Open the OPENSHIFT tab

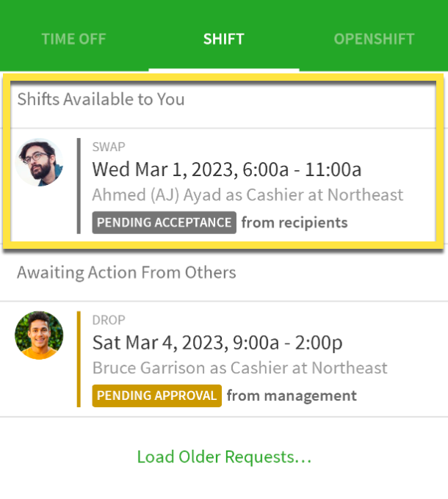(374, 39)
